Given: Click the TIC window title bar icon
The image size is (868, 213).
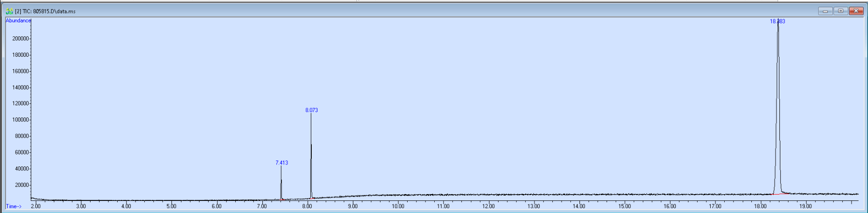Looking at the screenshot, I should pyautogui.click(x=9, y=11).
